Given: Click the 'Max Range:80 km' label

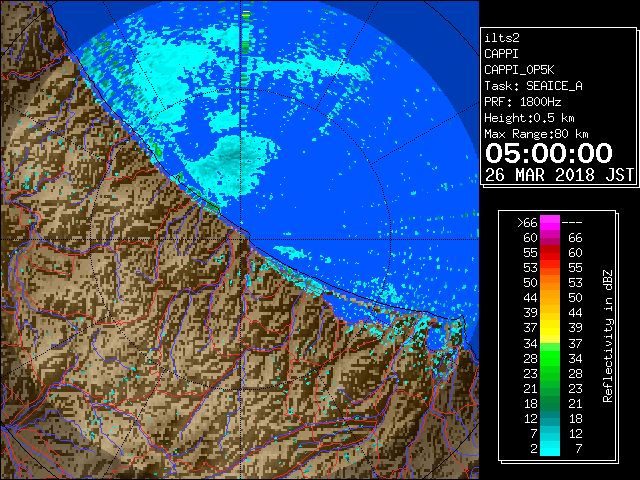Looking at the screenshot, I should pyautogui.click(x=536, y=134).
